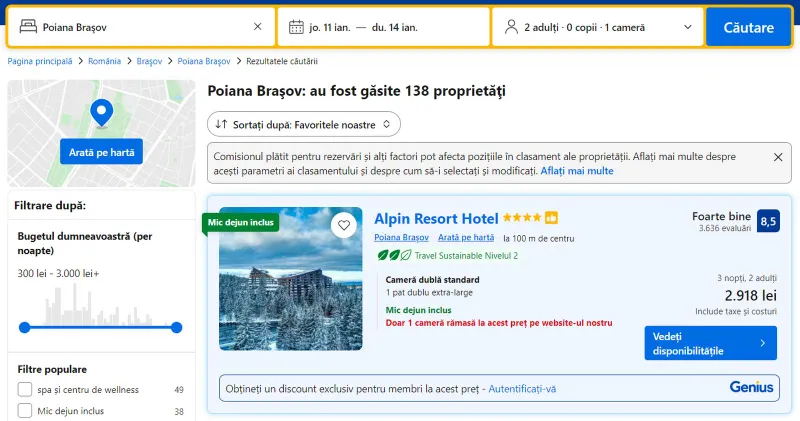Click the person icon for guests
Screen dimensions: 800x421
(x=511, y=27)
